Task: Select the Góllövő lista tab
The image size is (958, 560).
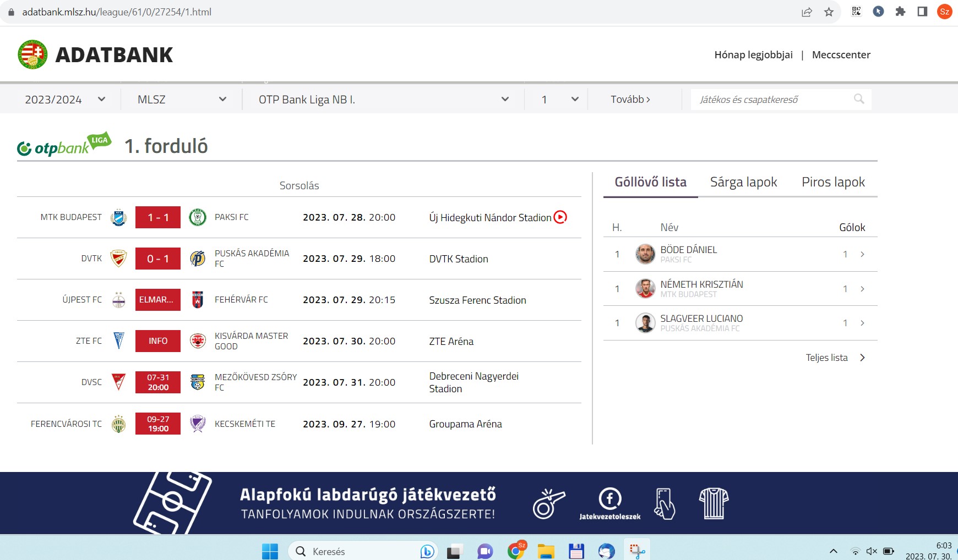Action: [x=651, y=182]
